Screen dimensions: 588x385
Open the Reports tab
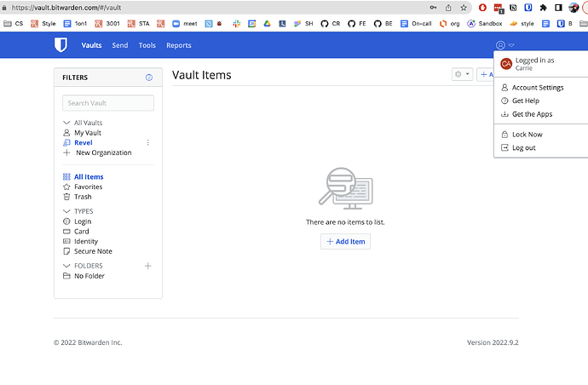[179, 45]
